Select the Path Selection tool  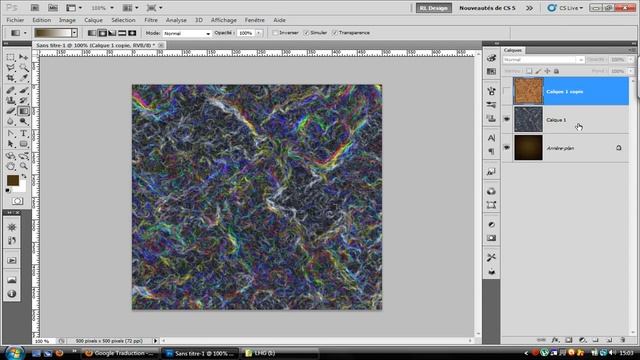click(x=11, y=144)
